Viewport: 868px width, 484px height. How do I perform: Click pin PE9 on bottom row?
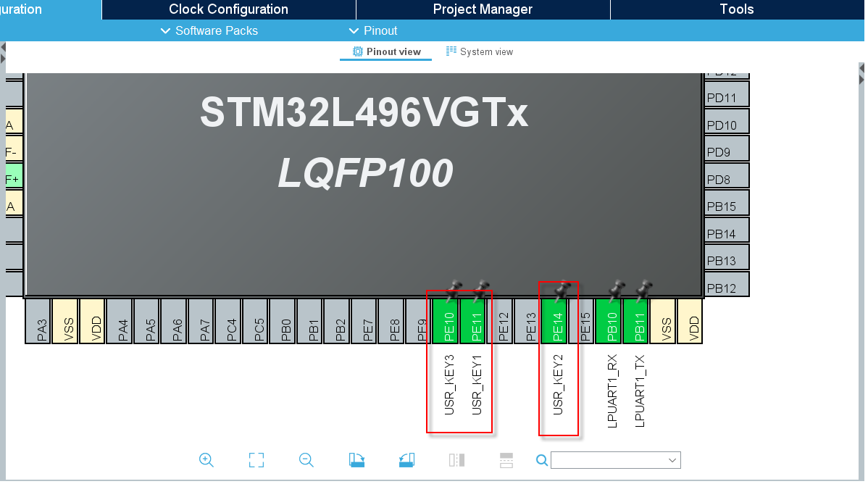click(x=419, y=322)
